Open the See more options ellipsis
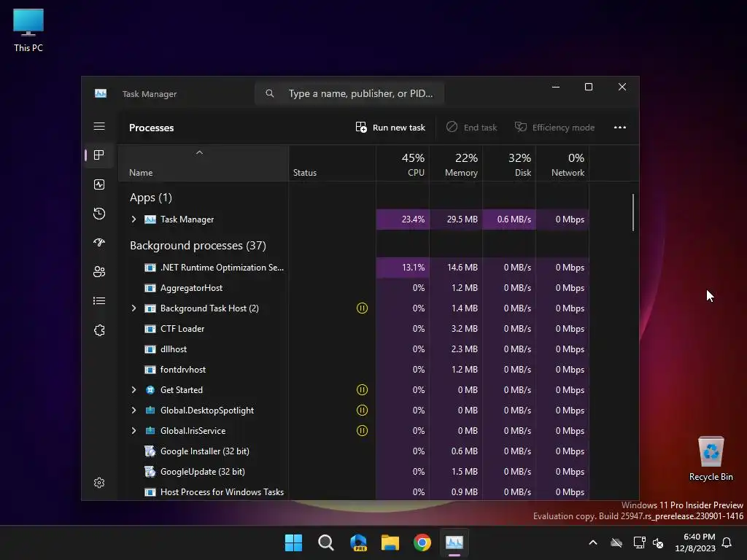Viewport: 747px width, 560px height. [620, 127]
